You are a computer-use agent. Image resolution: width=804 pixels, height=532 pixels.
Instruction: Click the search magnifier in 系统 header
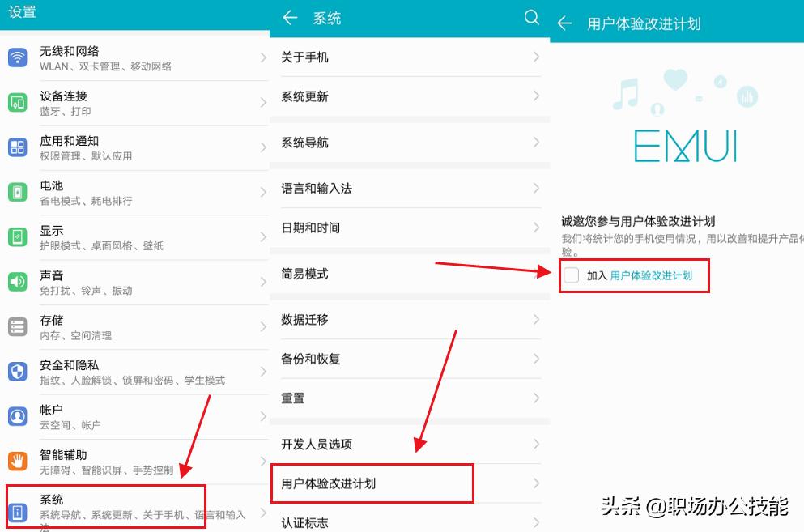532,17
